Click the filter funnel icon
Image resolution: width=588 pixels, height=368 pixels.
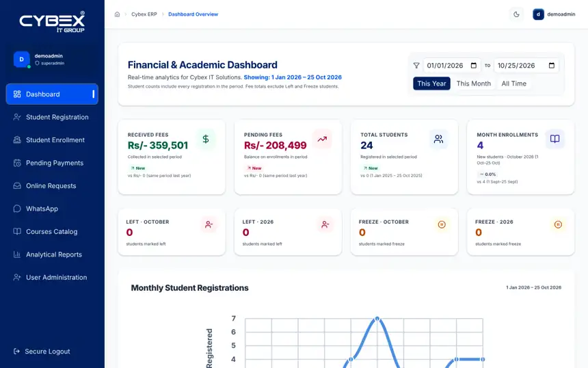(x=416, y=66)
